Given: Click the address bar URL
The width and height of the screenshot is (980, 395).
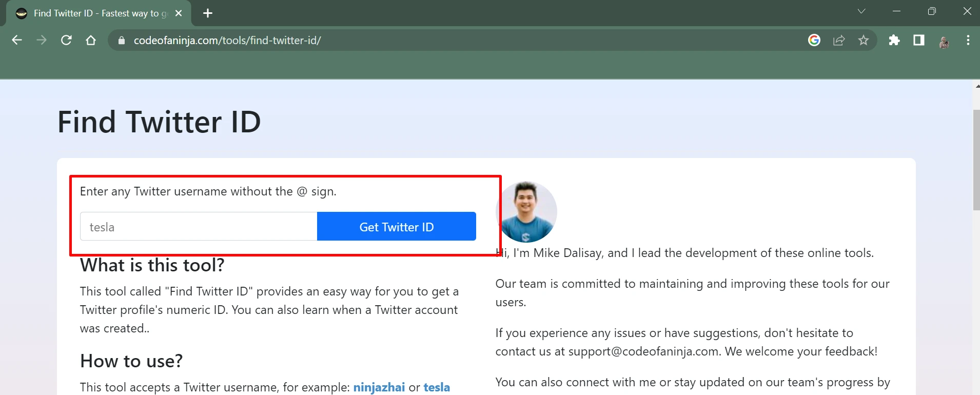Looking at the screenshot, I should pyautogui.click(x=227, y=41).
